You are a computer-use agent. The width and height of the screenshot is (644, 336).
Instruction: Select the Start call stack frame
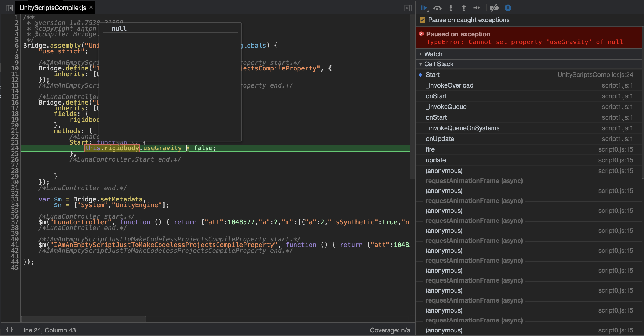pyautogui.click(x=529, y=75)
